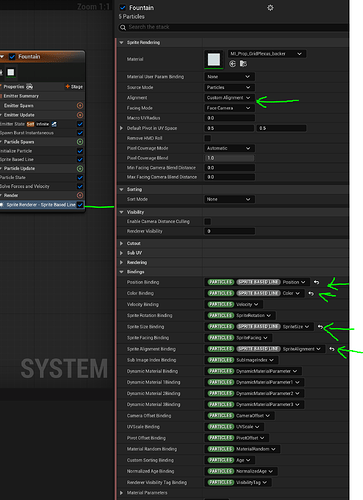
Task: Click the scalability icon on Emitter State row
Action: (54, 124)
